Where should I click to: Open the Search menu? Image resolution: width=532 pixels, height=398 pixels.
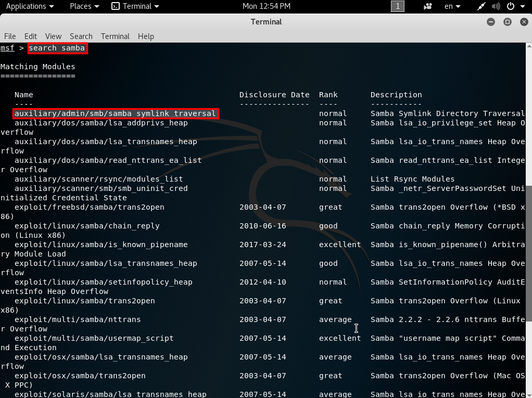81,36
